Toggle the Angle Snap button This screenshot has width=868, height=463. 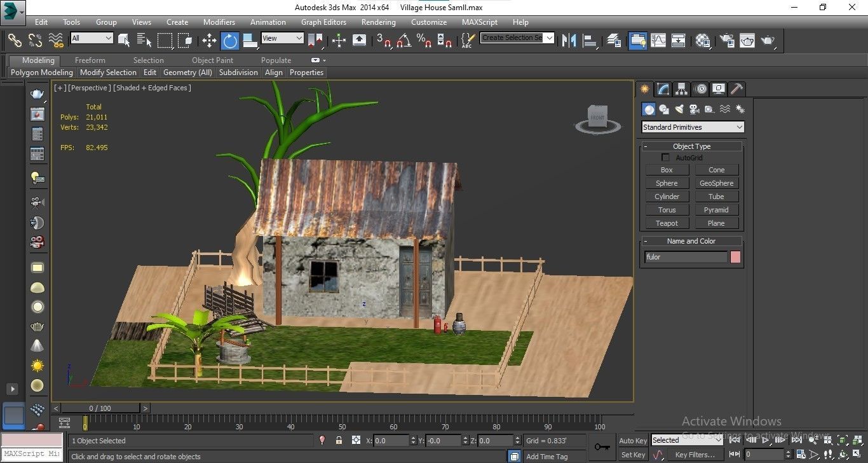[403, 41]
